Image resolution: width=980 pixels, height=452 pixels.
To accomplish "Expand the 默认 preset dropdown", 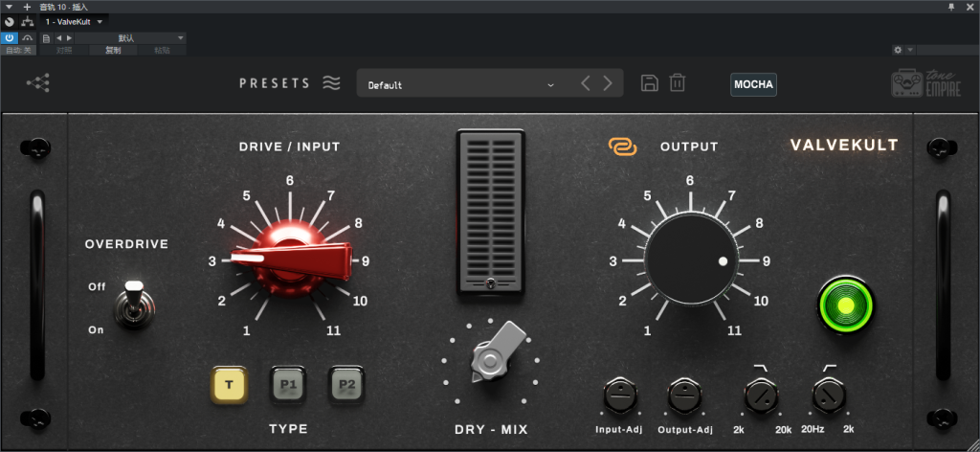I will (130, 38).
